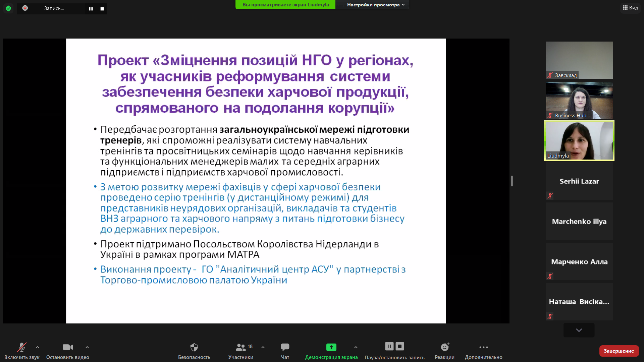Click the slide title beginning 'Проект «Зміцнення позицій НГО'

255,84
